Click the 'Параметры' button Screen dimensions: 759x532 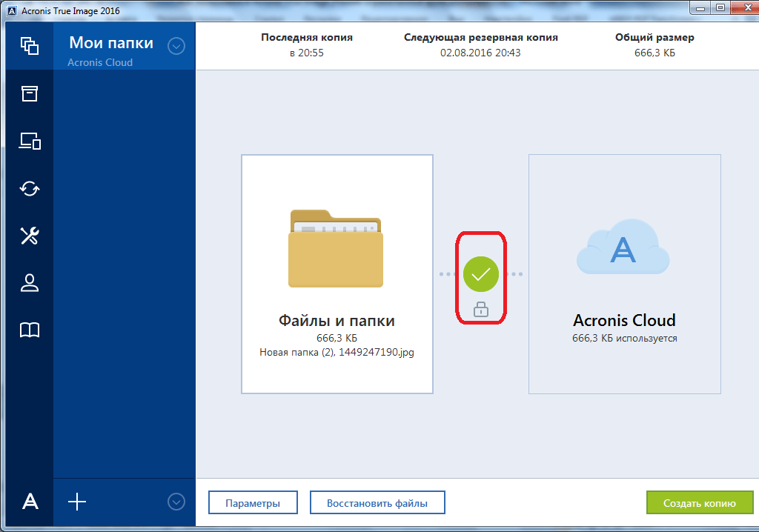tap(253, 503)
